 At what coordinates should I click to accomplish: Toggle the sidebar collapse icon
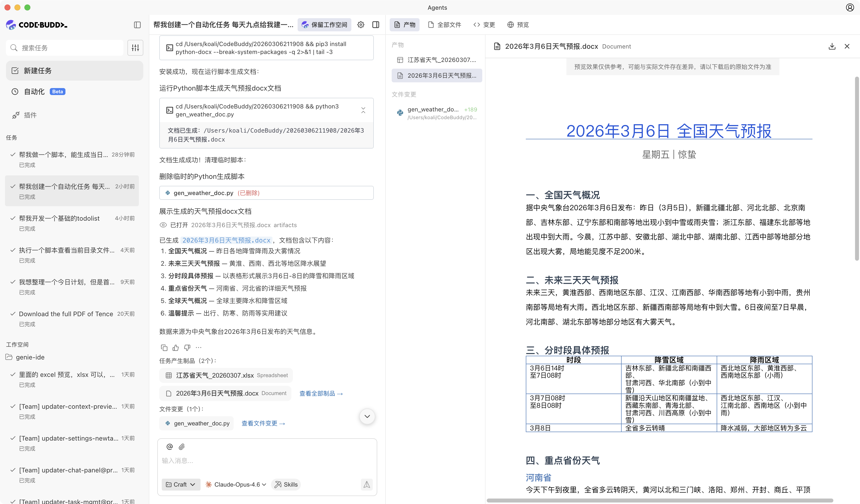tap(138, 25)
